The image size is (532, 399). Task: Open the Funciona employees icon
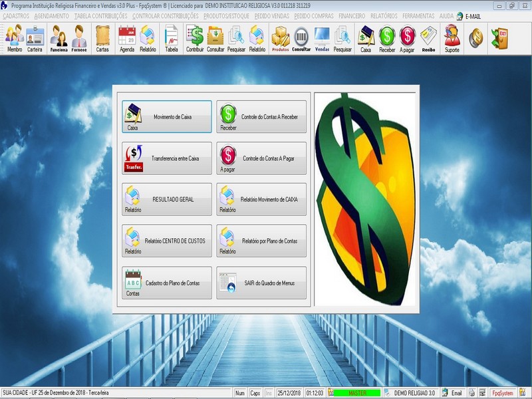pos(59,39)
